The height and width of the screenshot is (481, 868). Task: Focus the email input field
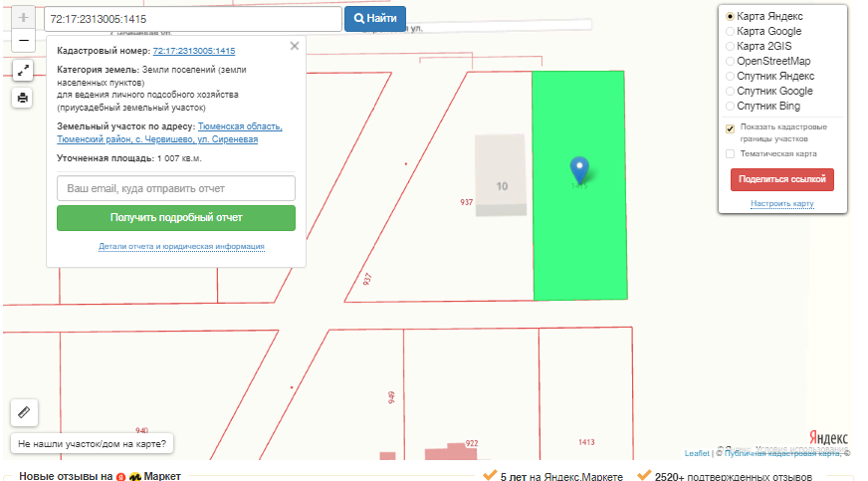pos(176,188)
